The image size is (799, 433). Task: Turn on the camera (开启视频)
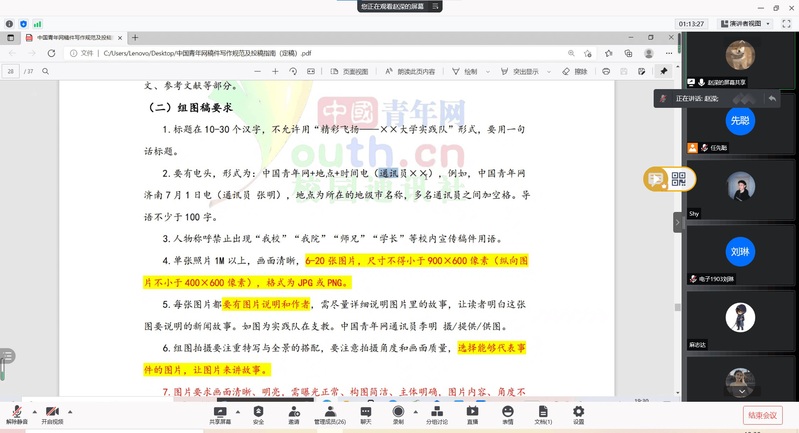coord(52,415)
